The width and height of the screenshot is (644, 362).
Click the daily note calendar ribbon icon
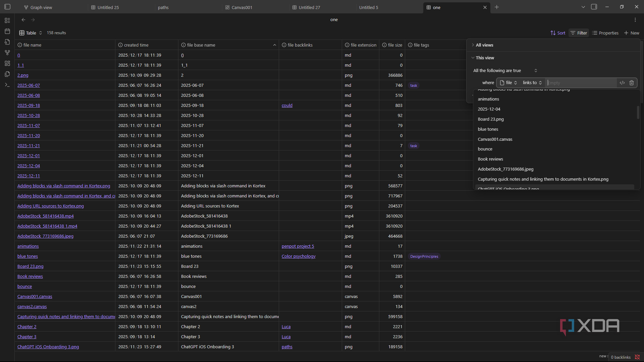(x=7, y=31)
